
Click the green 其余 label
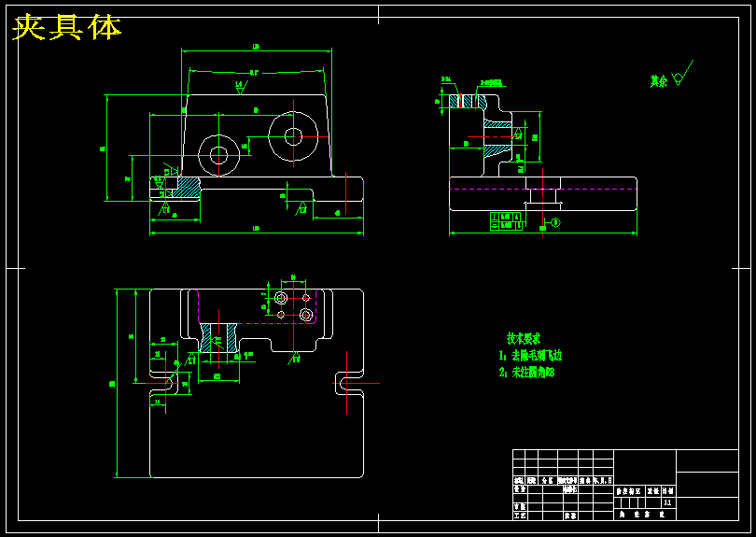(658, 81)
